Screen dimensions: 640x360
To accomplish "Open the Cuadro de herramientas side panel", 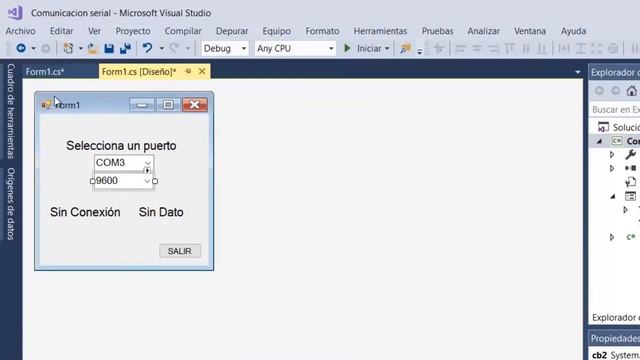I will click(x=11, y=111).
